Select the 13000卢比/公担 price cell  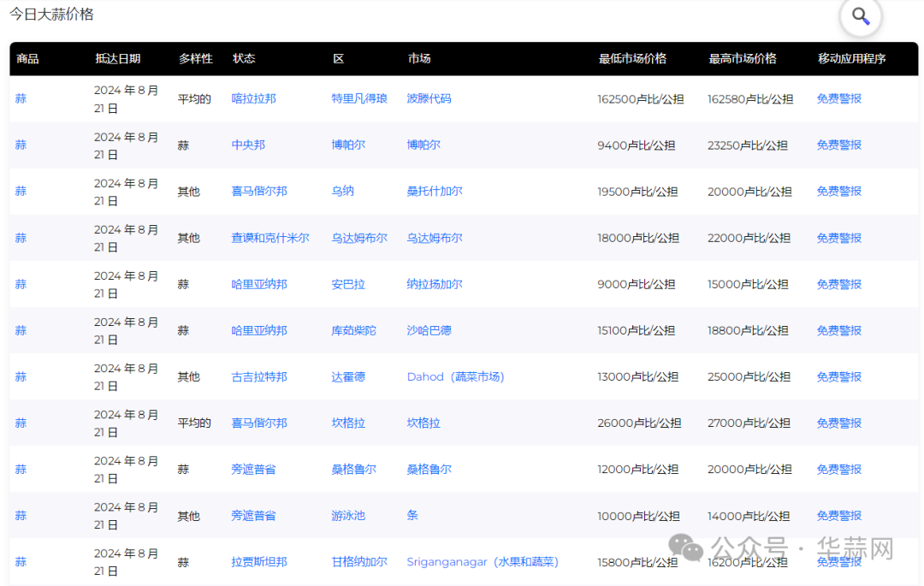coord(637,377)
